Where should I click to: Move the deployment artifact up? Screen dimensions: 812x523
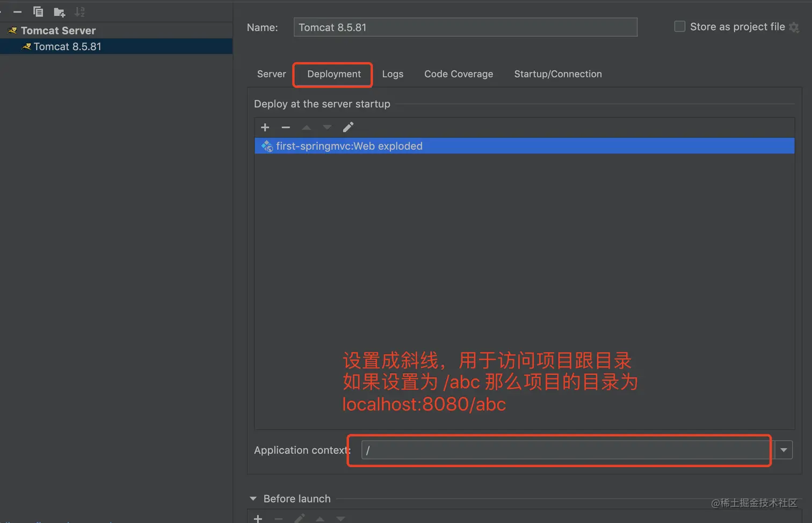pos(306,127)
